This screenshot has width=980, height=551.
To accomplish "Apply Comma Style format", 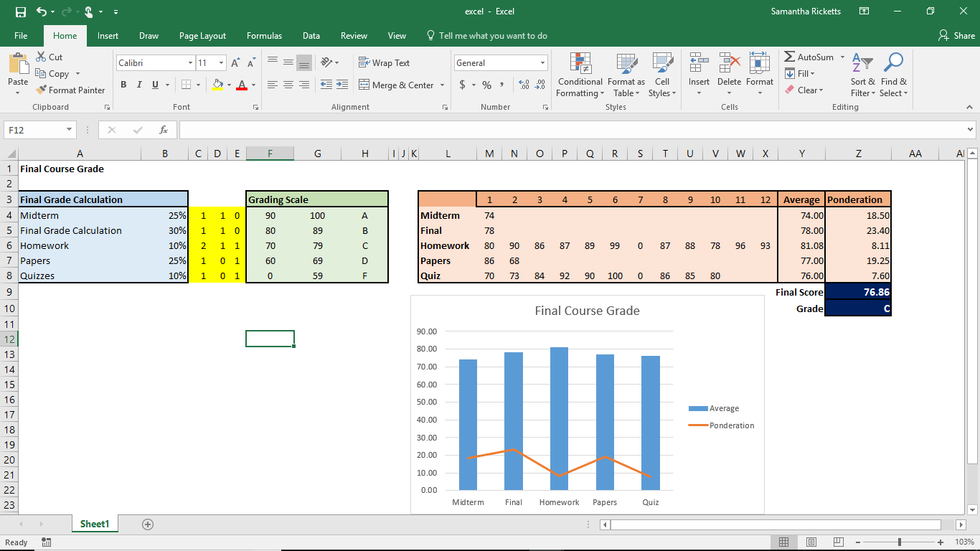I will click(x=501, y=85).
